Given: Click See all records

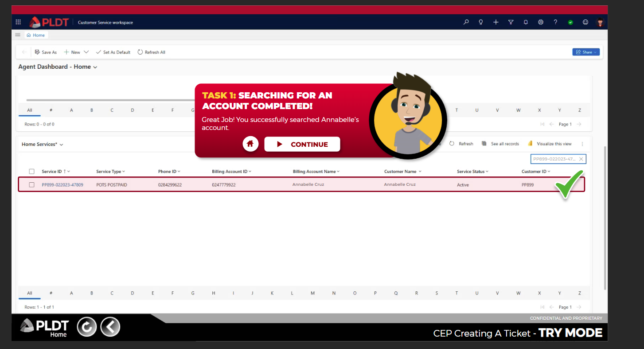Looking at the screenshot, I should click(x=500, y=144).
